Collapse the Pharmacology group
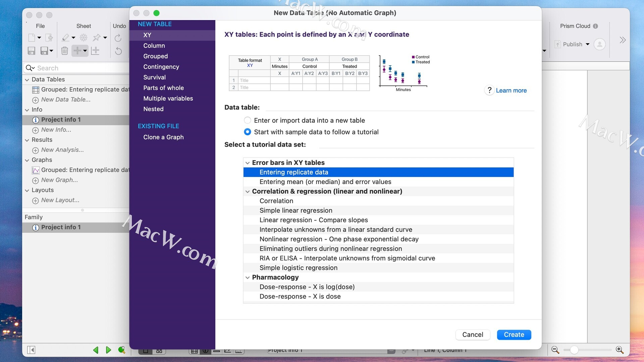Image resolution: width=644 pixels, height=362 pixels. [248, 278]
